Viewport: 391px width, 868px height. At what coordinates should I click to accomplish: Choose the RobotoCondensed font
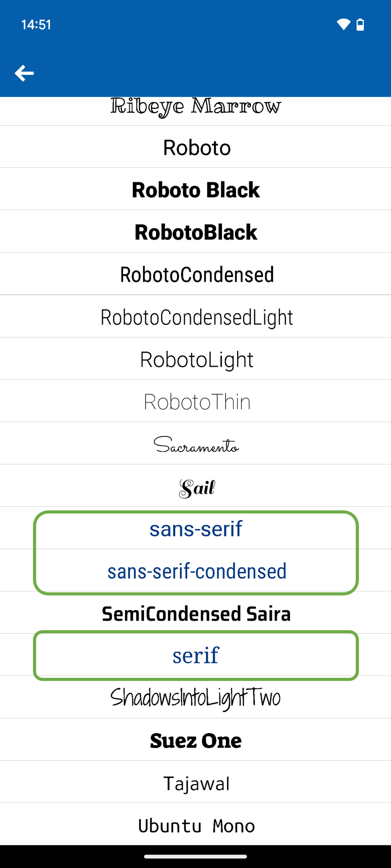196,274
